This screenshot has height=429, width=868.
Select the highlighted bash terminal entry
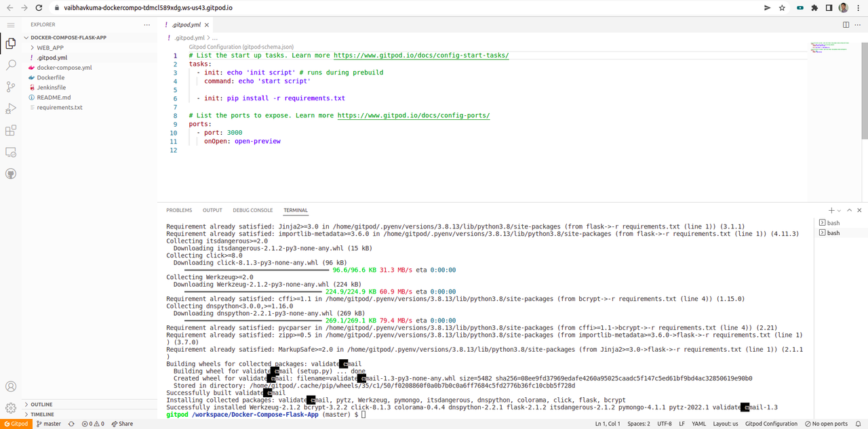click(x=842, y=232)
